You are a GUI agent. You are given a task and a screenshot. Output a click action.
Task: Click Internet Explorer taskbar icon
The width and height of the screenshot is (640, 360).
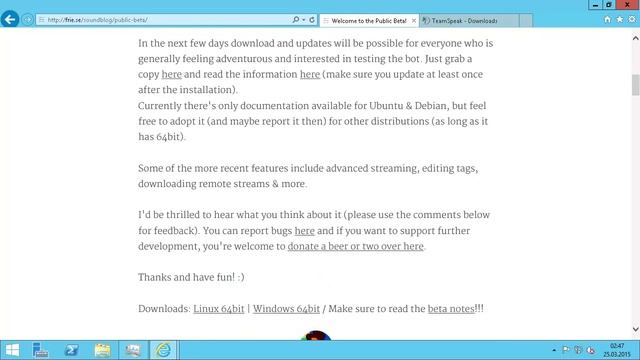(x=163, y=350)
